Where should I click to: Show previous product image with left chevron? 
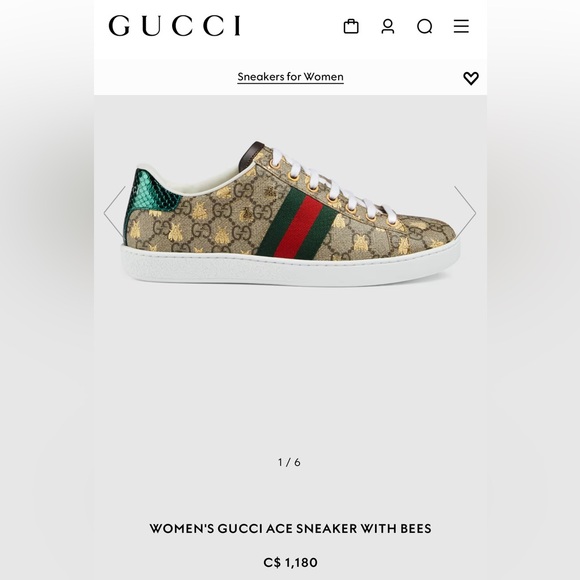point(115,213)
